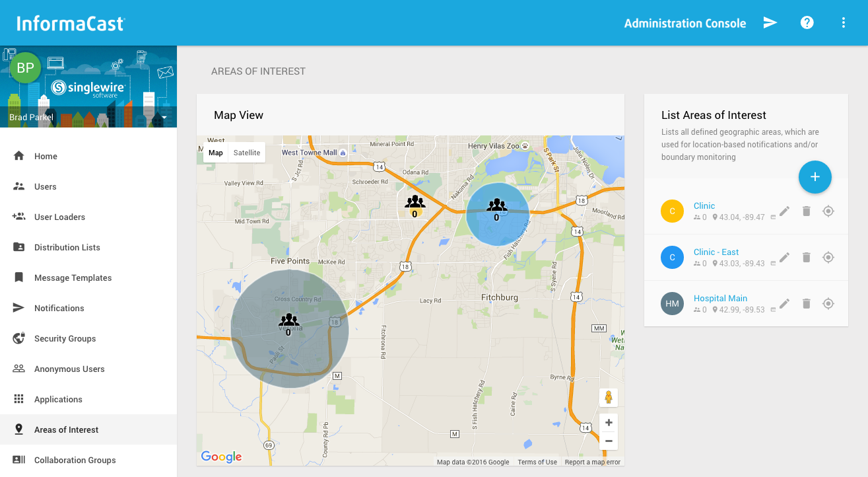
Task: Switch the map to Satellite view
Action: [247, 153]
